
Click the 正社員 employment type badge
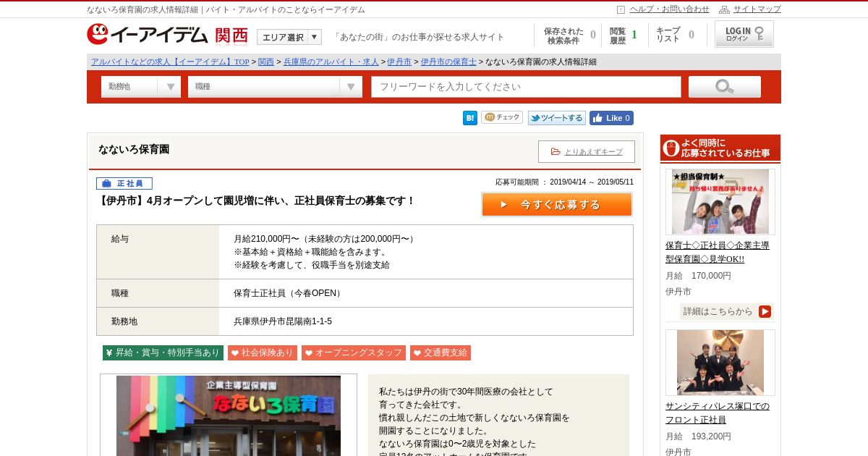point(124,183)
